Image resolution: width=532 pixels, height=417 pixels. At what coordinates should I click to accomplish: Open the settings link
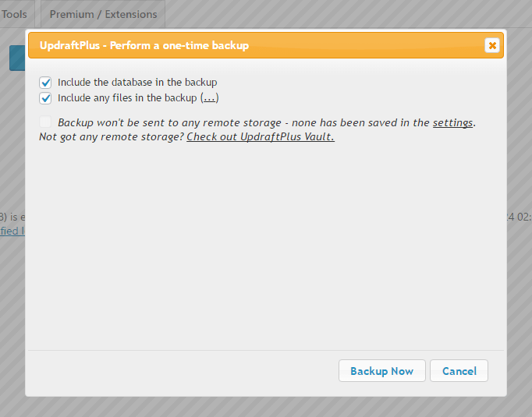pos(452,122)
